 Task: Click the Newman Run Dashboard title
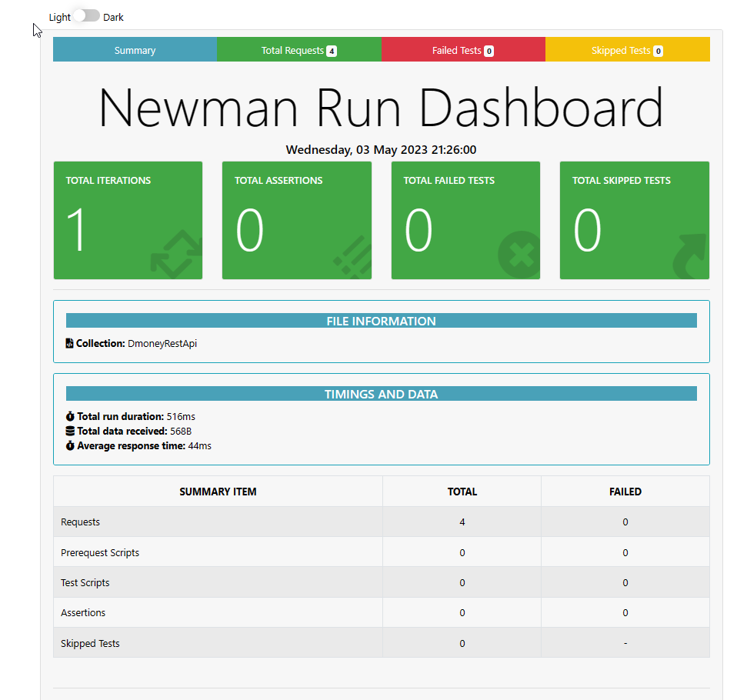pyautogui.click(x=381, y=108)
